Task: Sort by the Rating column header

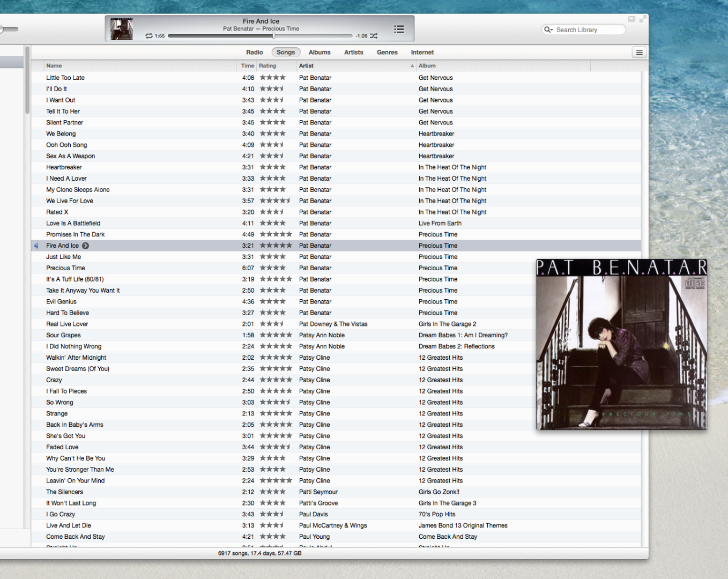Action: (x=277, y=66)
